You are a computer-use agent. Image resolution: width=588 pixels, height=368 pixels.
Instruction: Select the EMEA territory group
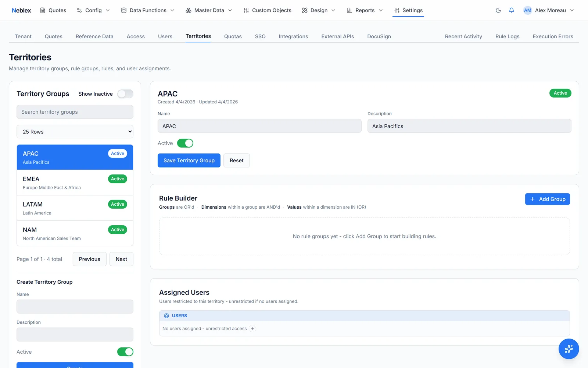pyautogui.click(x=75, y=183)
